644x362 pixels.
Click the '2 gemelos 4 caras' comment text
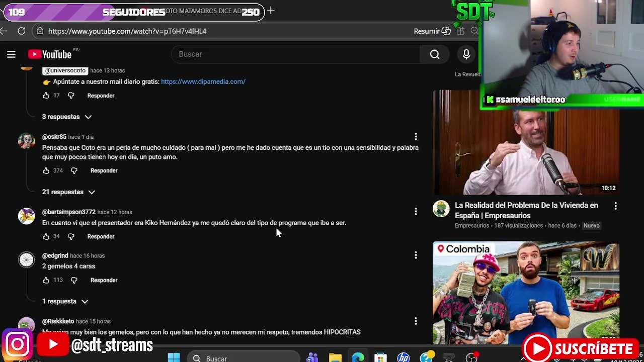tap(69, 266)
